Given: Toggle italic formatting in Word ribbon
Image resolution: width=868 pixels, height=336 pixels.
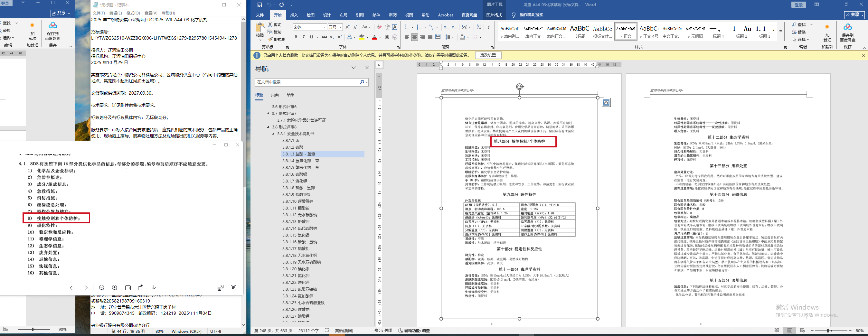Looking at the screenshot, I should (x=304, y=37).
